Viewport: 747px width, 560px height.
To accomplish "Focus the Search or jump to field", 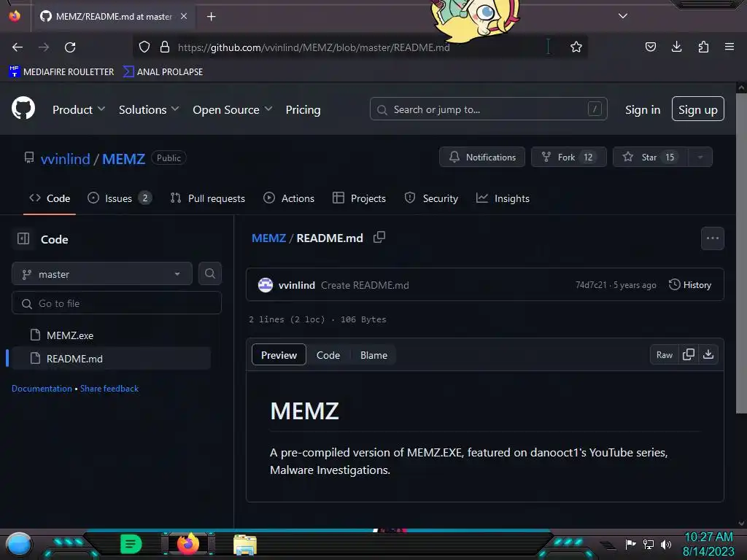I will point(488,109).
